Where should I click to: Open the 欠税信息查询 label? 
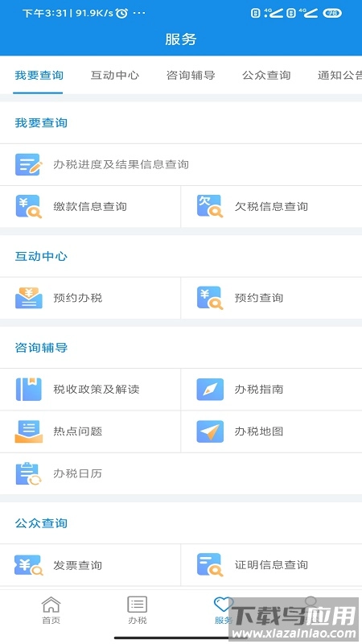[271, 207]
